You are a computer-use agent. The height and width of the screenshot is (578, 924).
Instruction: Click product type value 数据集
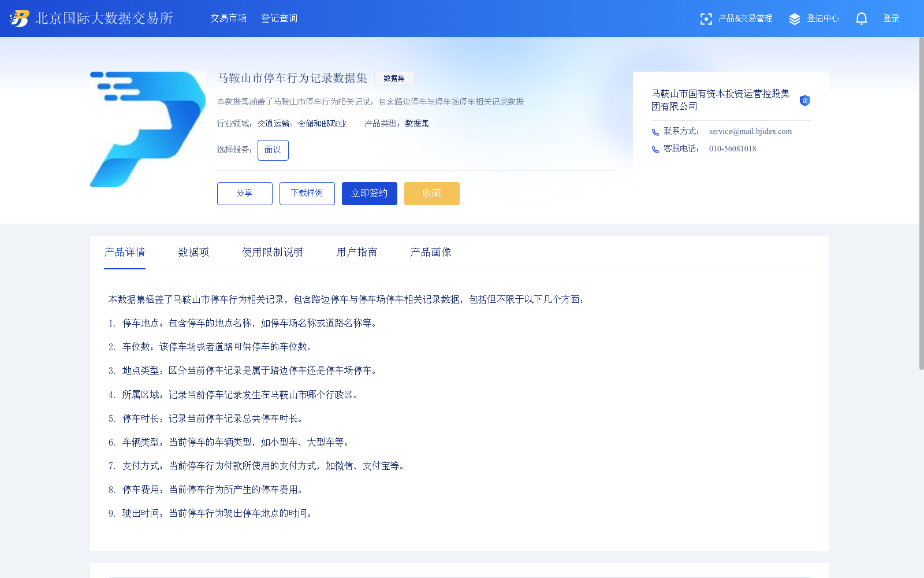click(x=417, y=124)
